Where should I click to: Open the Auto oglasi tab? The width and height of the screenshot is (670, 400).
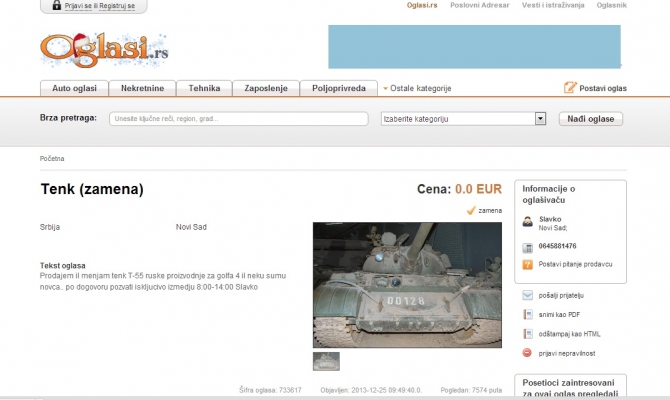tap(74, 88)
